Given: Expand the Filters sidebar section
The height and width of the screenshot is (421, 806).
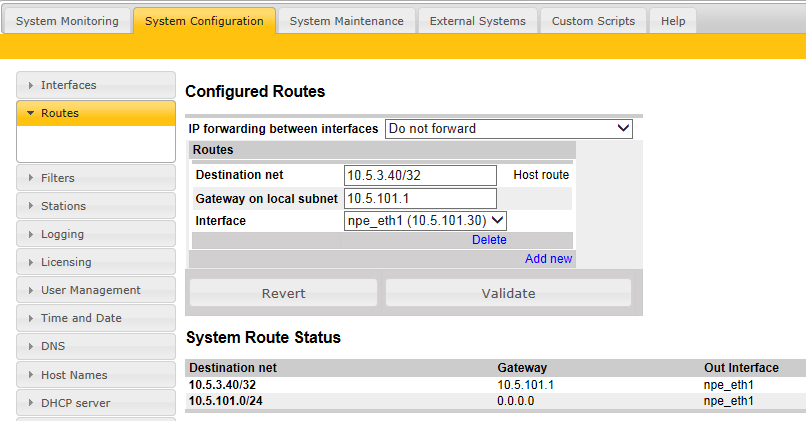Looking at the screenshot, I should click(96, 178).
